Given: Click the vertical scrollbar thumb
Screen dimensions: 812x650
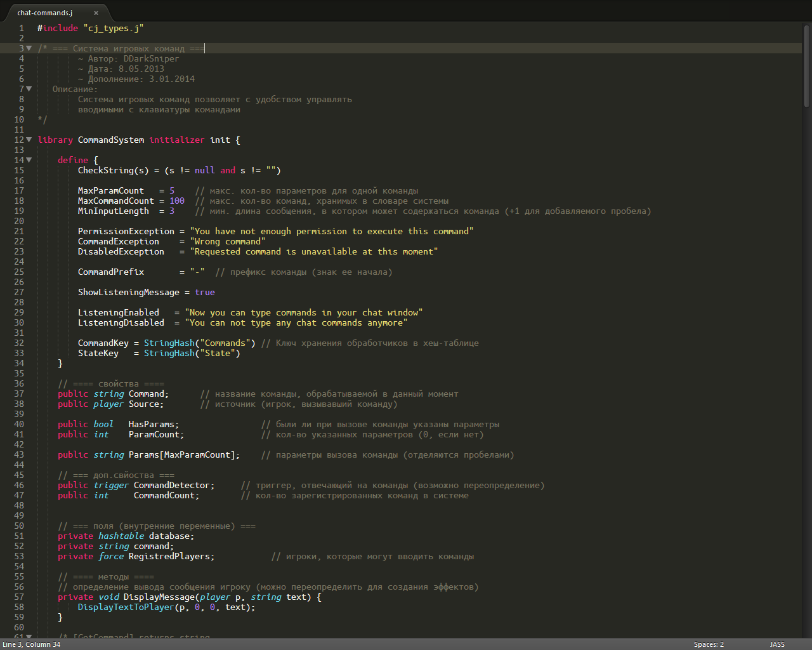Looking at the screenshot, I should 807,67.
